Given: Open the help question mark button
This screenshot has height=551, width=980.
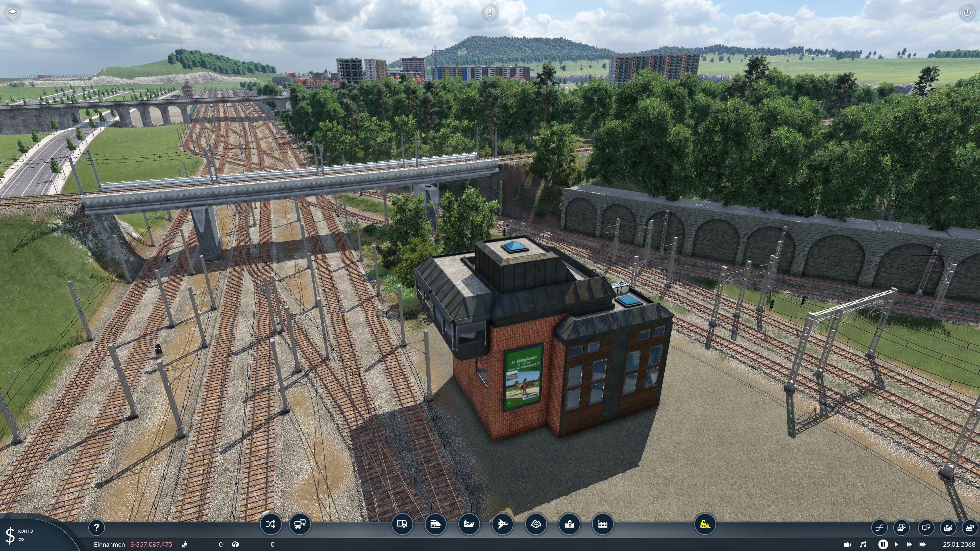Looking at the screenshot, I should (96, 528).
